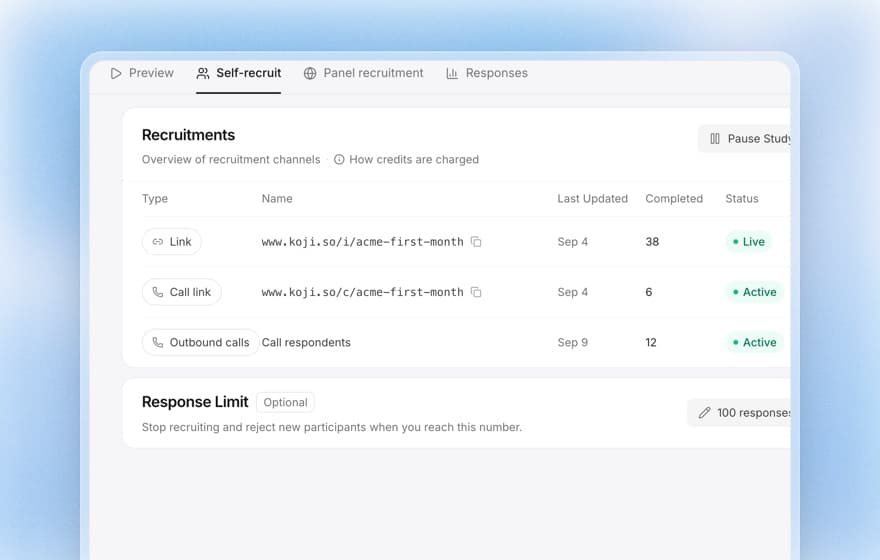Viewport: 880px width, 560px height.
Task: Open How credits are charged info
Action: 406,159
